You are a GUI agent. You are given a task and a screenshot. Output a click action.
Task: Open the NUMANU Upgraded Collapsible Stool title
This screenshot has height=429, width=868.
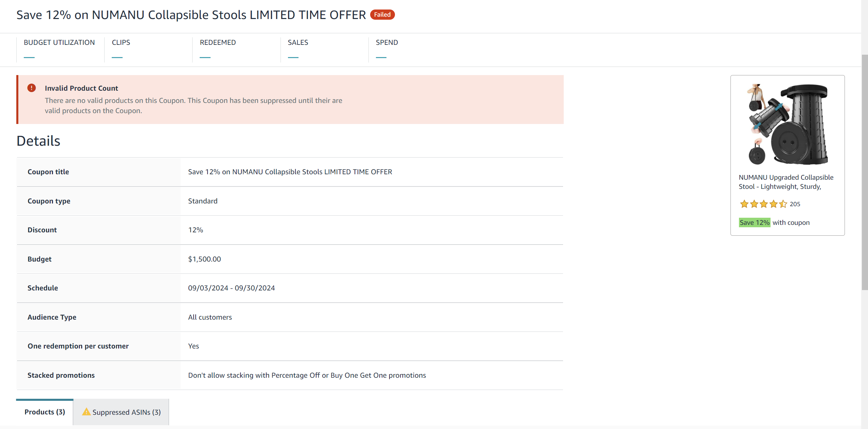786,182
